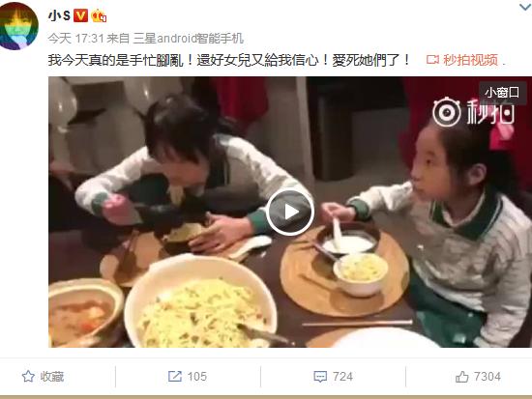
Task: Click the repost share icon
Action: click(175, 376)
